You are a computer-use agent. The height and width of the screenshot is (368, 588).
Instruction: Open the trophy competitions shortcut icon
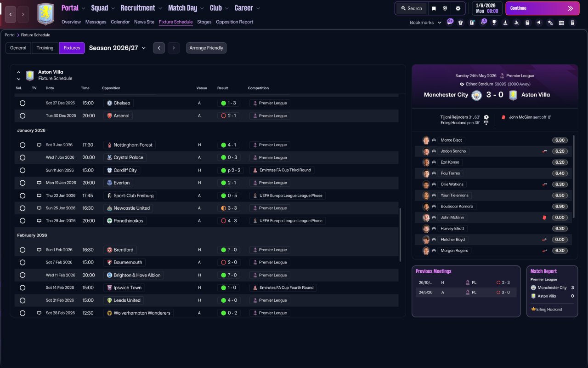click(494, 23)
